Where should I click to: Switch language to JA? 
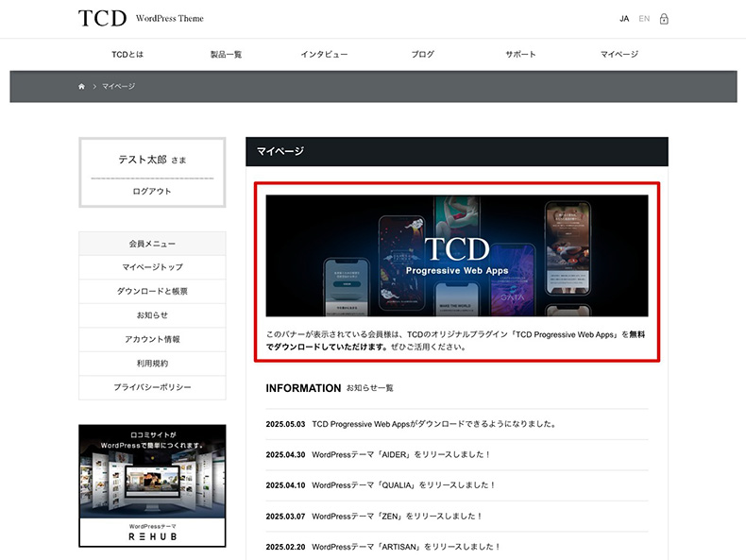pos(624,19)
